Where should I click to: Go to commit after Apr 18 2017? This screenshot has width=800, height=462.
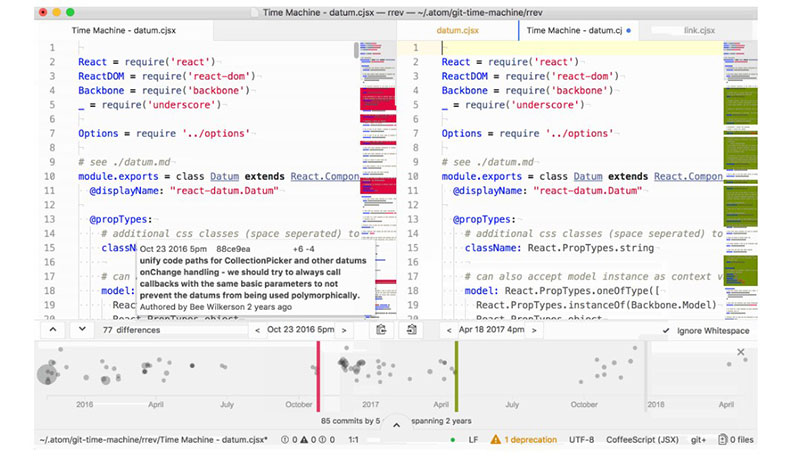[534, 330]
